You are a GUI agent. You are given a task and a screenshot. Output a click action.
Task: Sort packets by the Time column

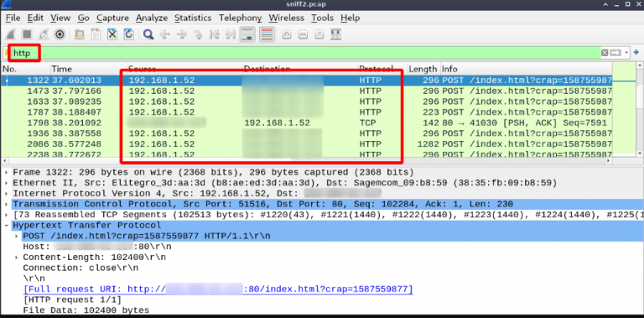coord(88,69)
